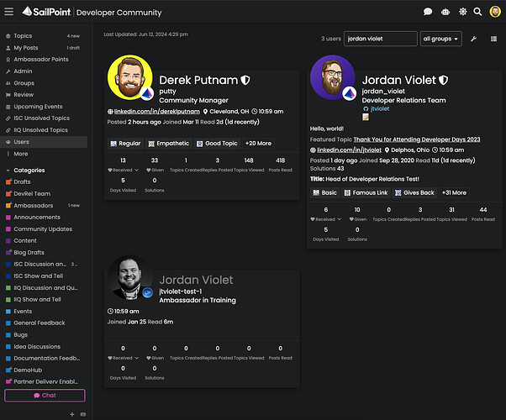Click the wrench icon beside all groups
Image resolution: width=506 pixels, height=420 pixels.
473,39
